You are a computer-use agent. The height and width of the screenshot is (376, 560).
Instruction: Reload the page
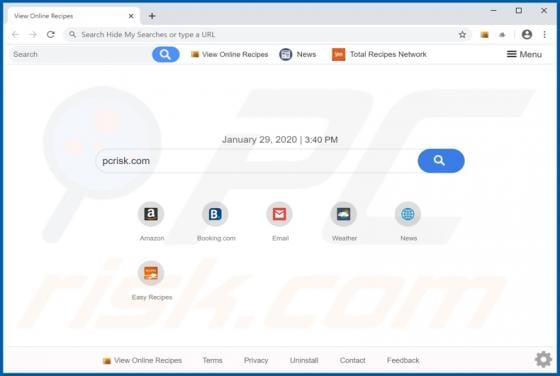coord(51,35)
